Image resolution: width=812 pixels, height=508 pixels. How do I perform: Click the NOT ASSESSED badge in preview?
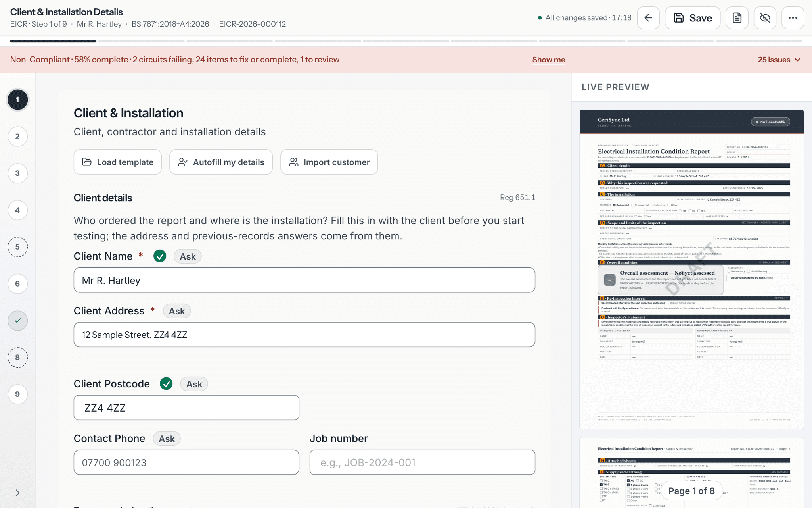(770, 122)
